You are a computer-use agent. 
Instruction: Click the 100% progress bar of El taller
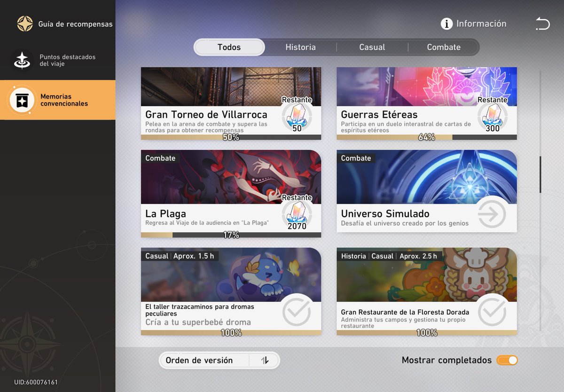pyautogui.click(x=231, y=333)
